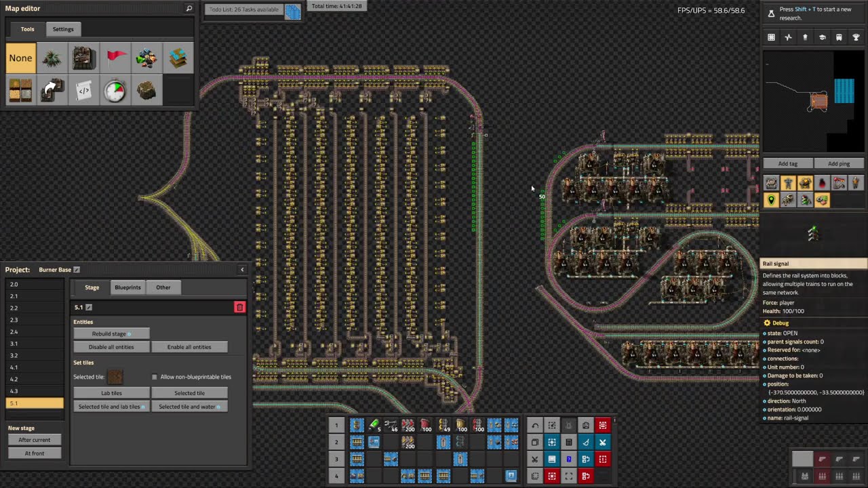Select stage 2.0 in the stage list

coord(35,285)
